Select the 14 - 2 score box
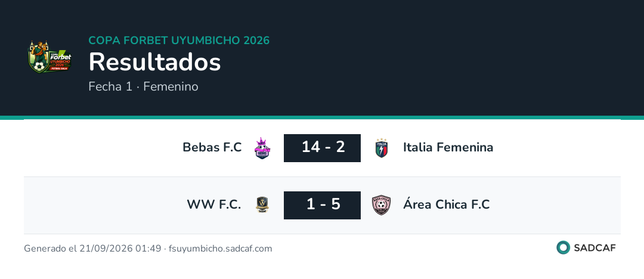644x279 pixels. (322, 148)
